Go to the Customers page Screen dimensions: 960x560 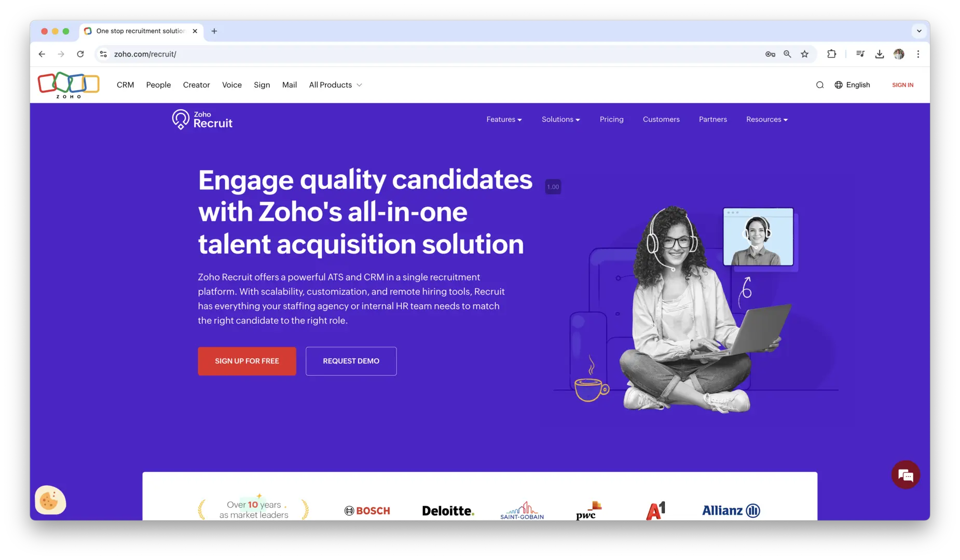tap(661, 119)
